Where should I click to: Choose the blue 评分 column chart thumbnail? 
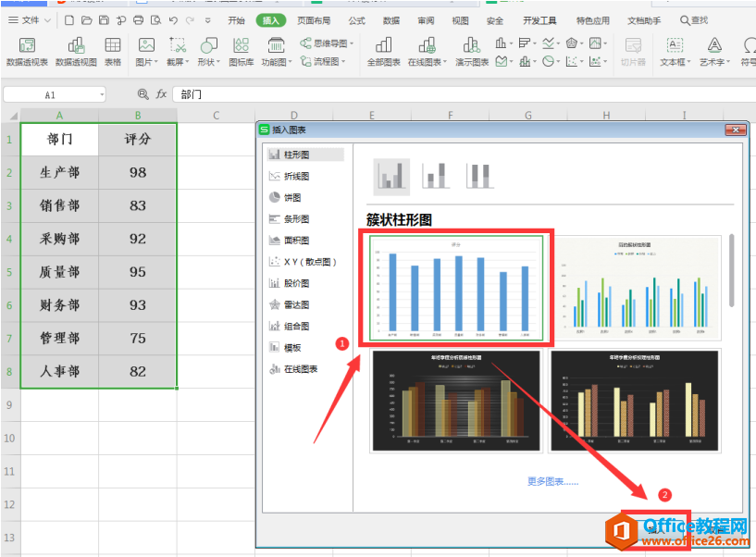point(456,288)
